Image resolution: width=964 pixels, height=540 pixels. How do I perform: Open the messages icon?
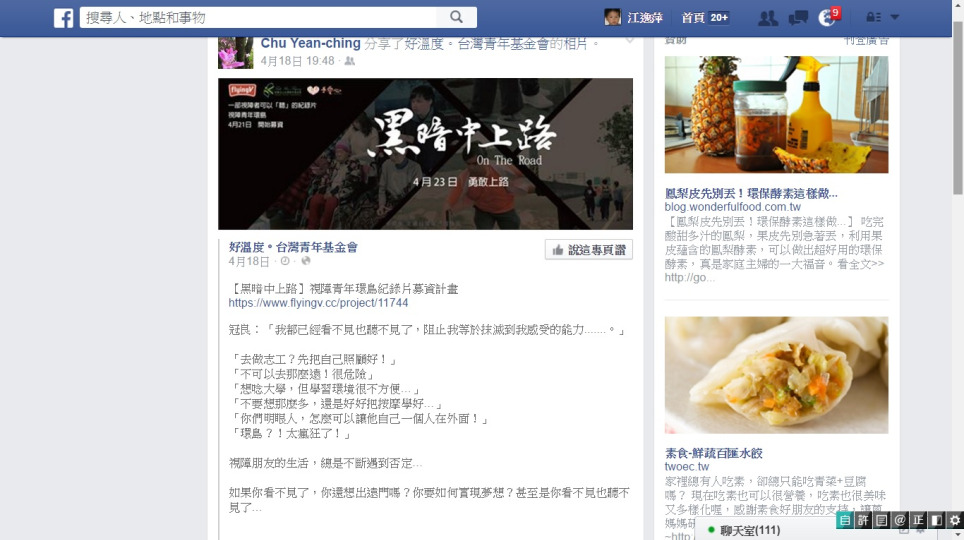coord(798,18)
